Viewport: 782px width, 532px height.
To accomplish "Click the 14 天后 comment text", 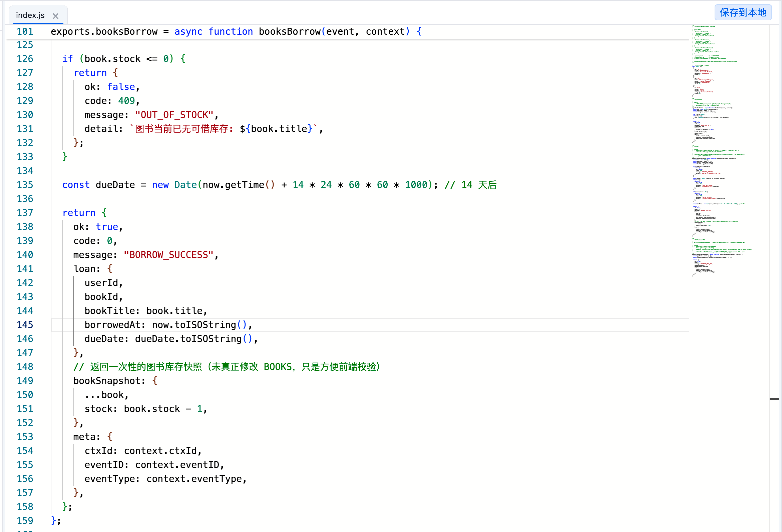I will point(478,185).
